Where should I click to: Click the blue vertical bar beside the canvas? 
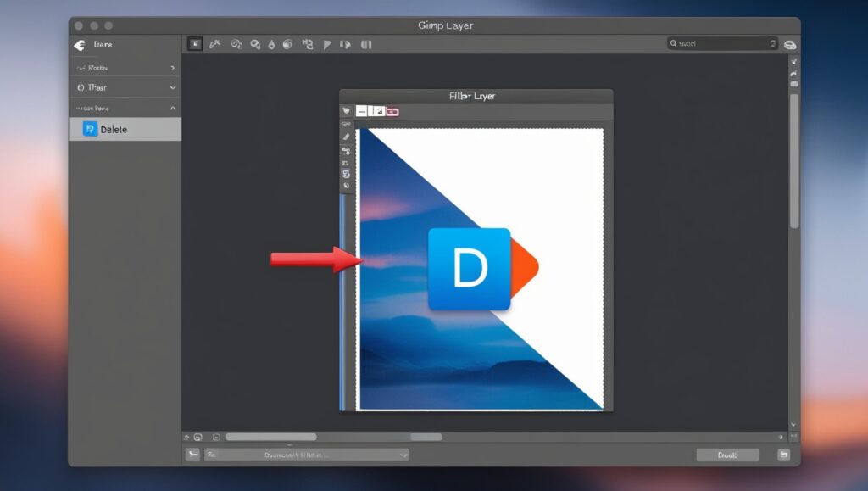click(342, 302)
